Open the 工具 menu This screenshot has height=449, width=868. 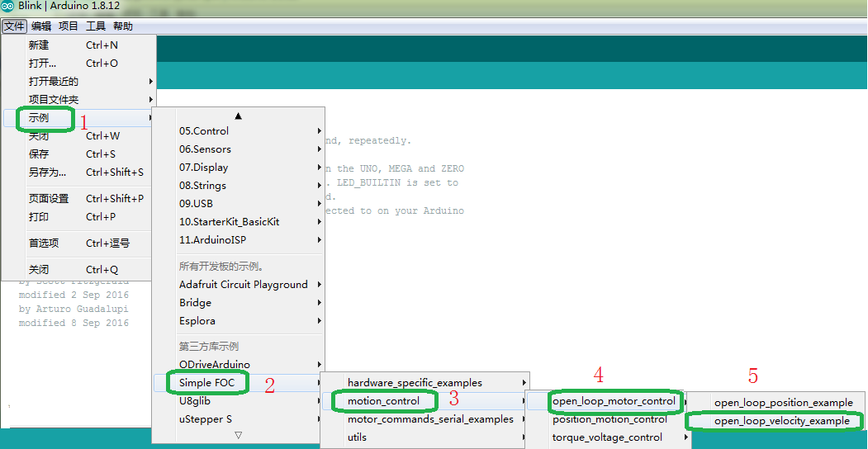click(96, 26)
